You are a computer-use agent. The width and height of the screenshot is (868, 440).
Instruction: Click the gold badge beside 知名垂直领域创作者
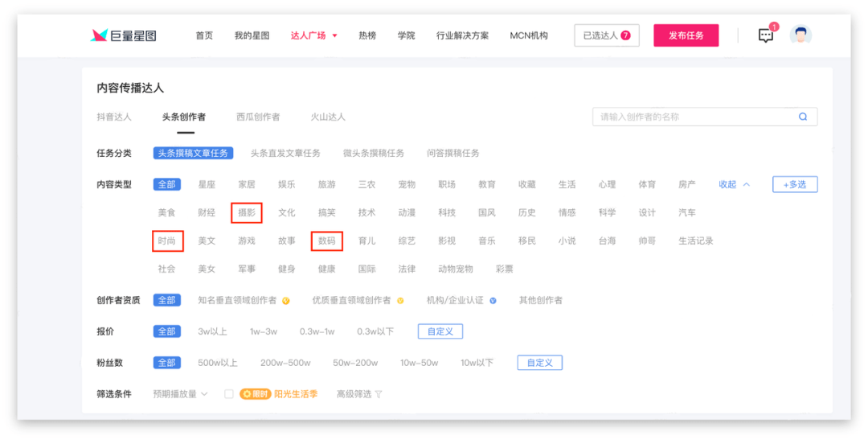tap(285, 301)
